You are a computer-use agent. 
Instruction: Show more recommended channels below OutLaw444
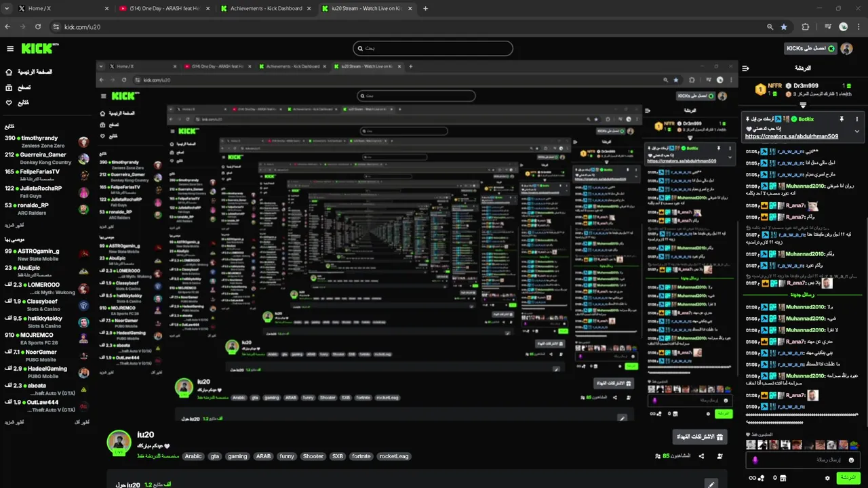(14, 422)
